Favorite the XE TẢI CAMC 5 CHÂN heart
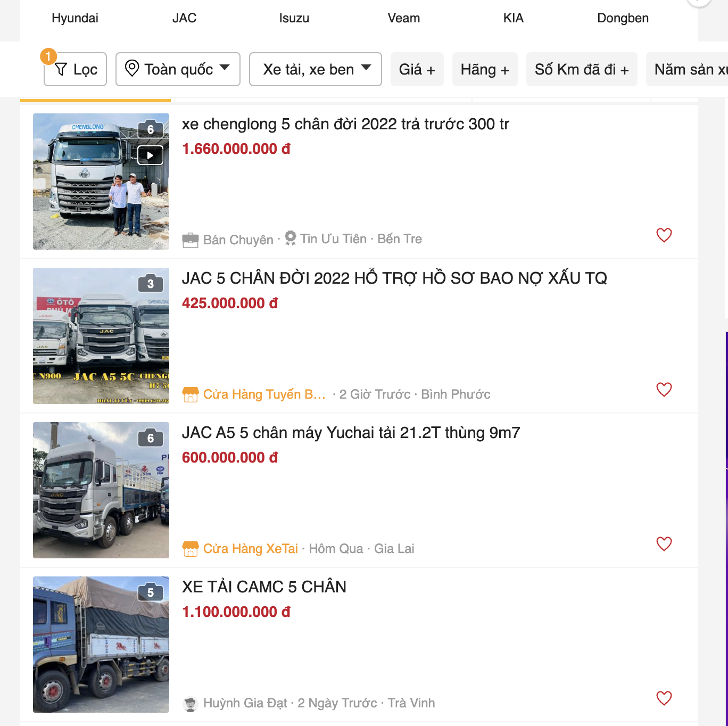 point(664,698)
